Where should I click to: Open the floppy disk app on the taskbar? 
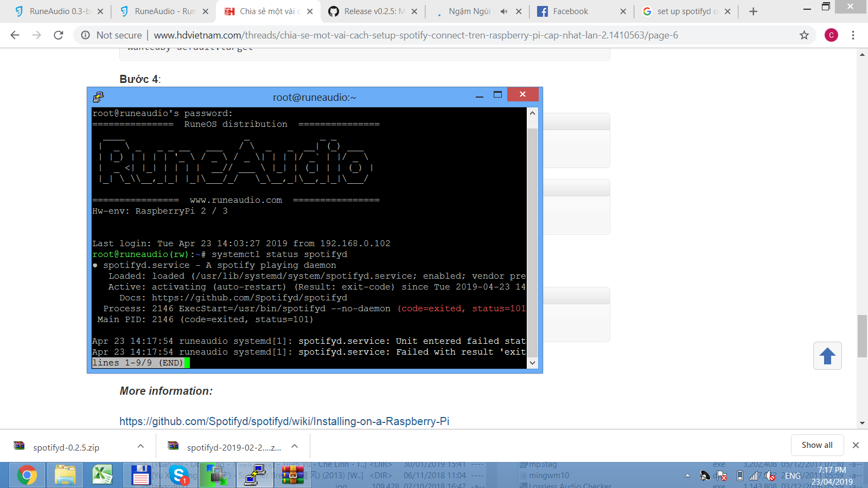[141, 476]
